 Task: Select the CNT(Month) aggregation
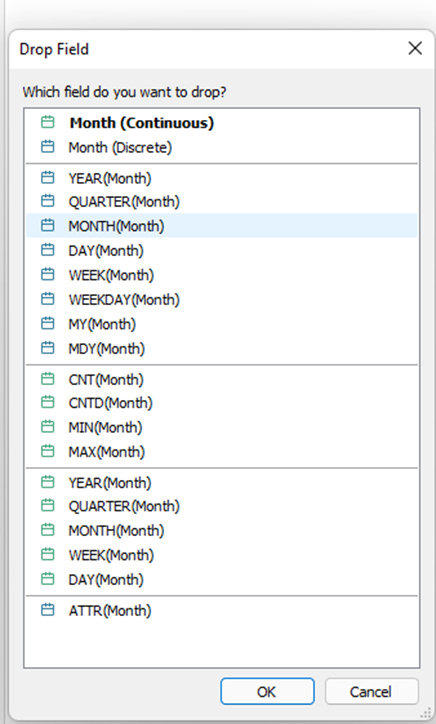pyautogui.click(x=222, y=380)
